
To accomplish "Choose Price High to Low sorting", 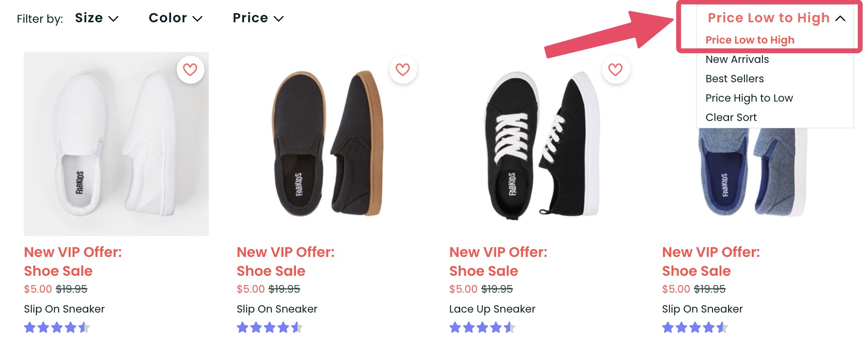I will point(749,98).
